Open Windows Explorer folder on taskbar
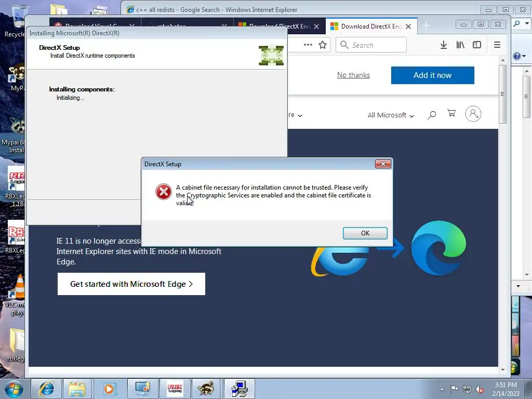 click(77, 389)
